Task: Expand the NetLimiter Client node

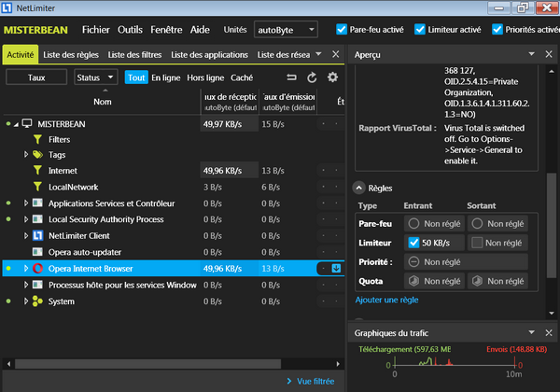Action: 26,235
